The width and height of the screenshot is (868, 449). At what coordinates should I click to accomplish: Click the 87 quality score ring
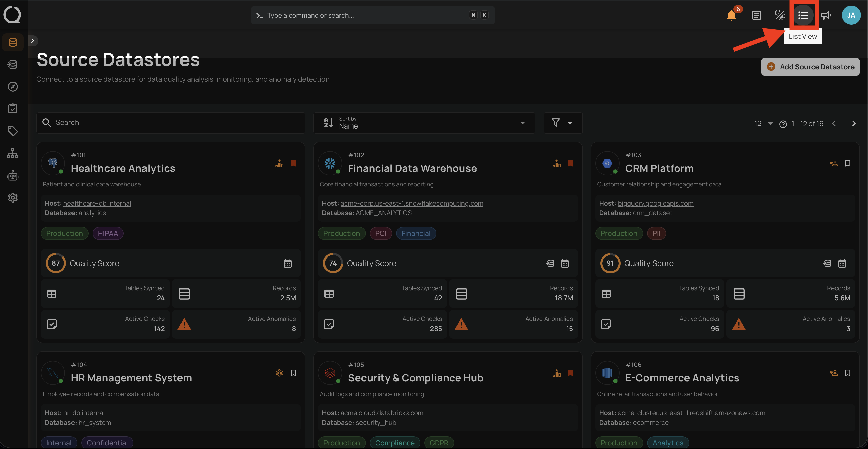(x=56, y=263)
